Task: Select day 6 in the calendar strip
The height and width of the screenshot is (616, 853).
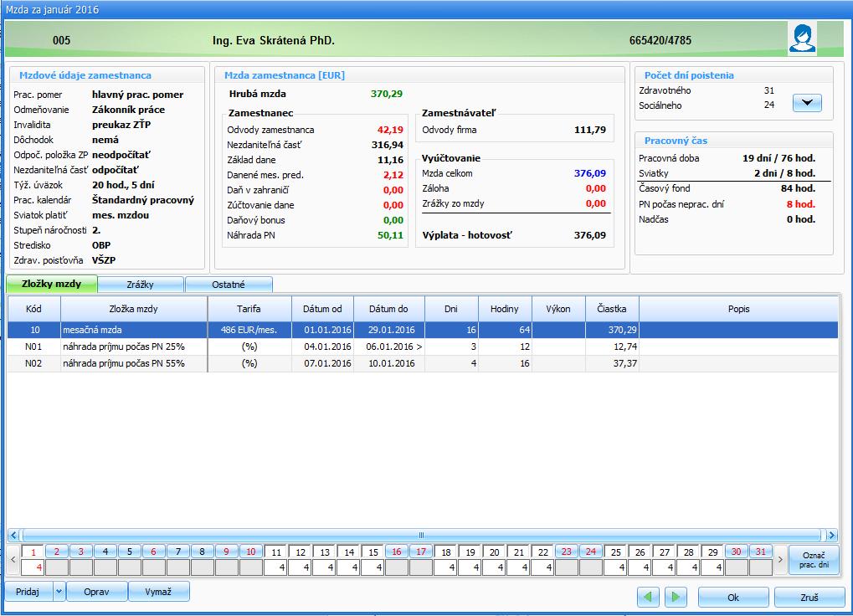Action: click(154, 552)
